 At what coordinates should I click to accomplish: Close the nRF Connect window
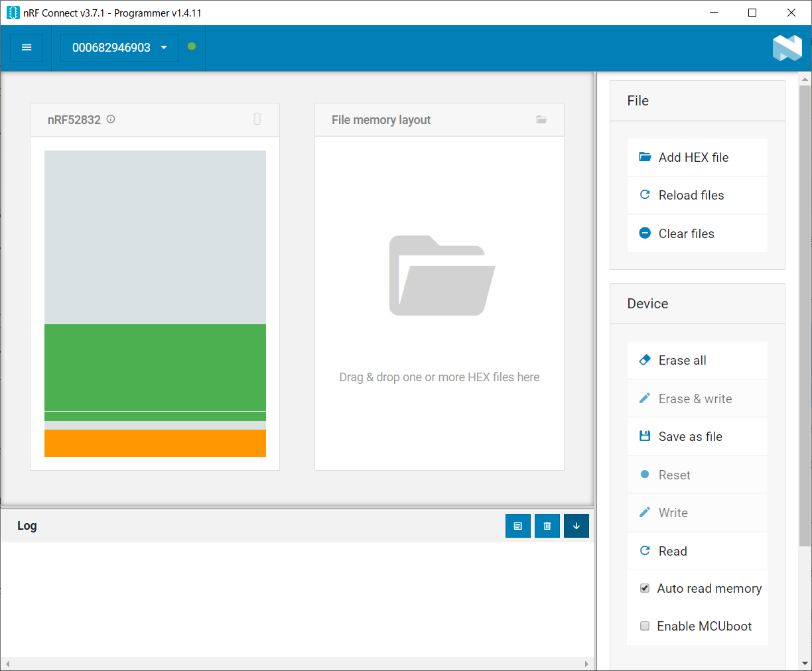pos(791,13)
